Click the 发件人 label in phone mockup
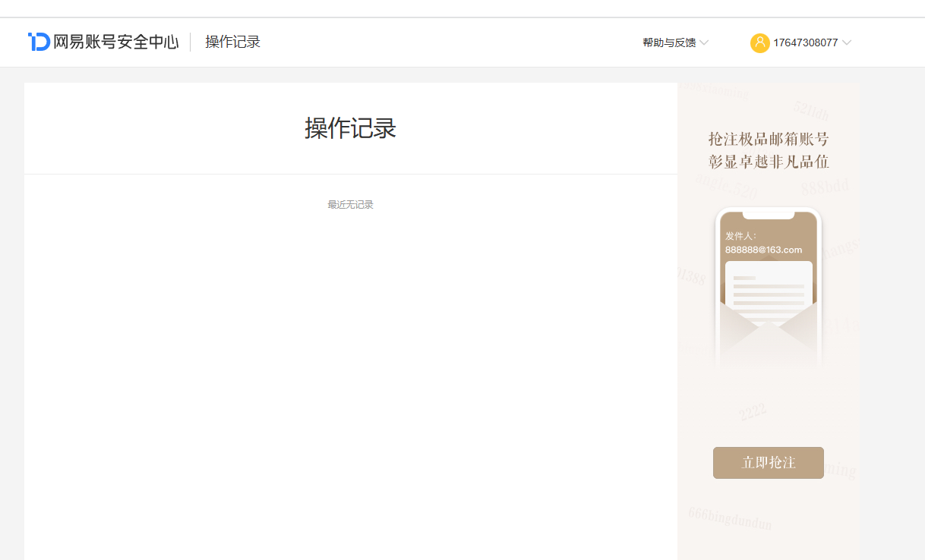The width and height of the screenshot is (925, 560). tap(740, 236)
